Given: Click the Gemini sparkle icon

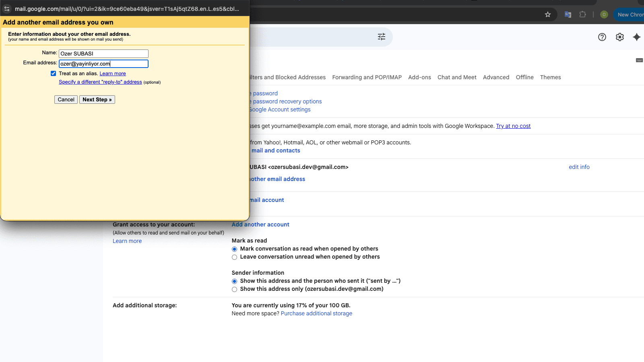Looking at the screenshot, I should tap(636, 37).
